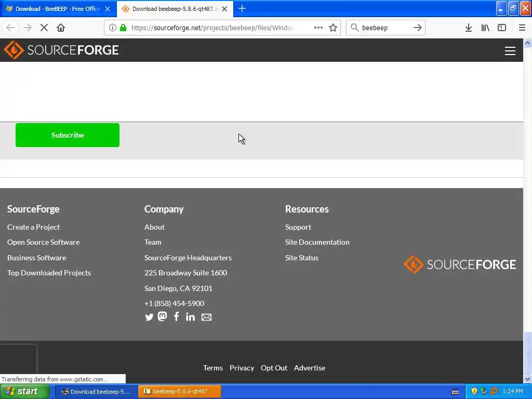Select the Download beebeep-5.8.6-qt487 tab
Screen dimensions: 532x399
click(175, 9)
